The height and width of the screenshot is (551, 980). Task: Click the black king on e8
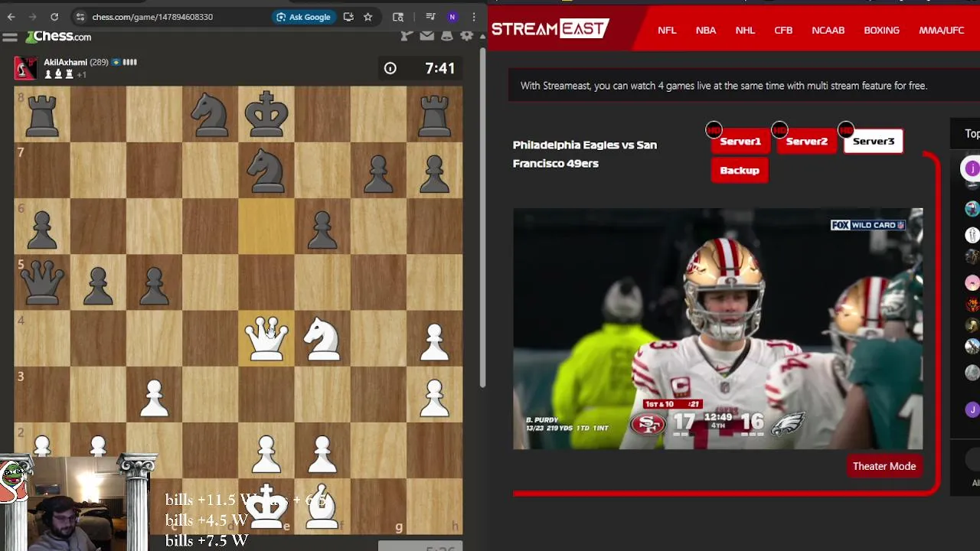coord(266,114)
